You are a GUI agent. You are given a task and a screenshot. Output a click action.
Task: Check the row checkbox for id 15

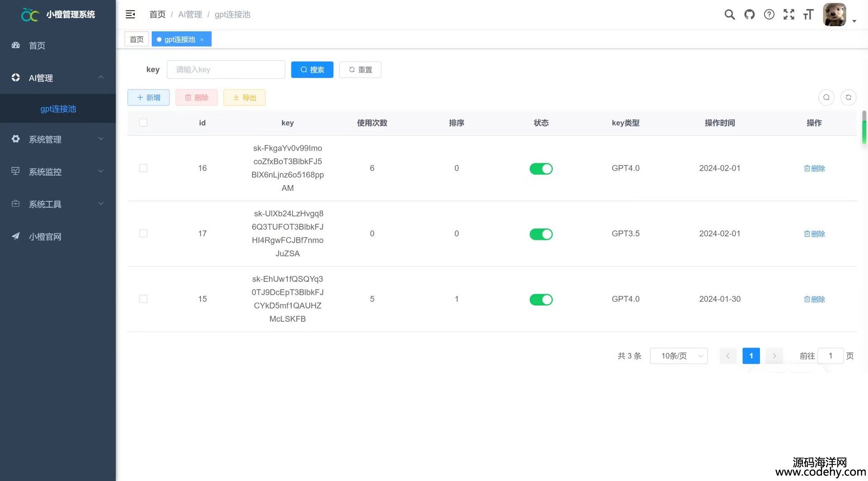[143, 299]
